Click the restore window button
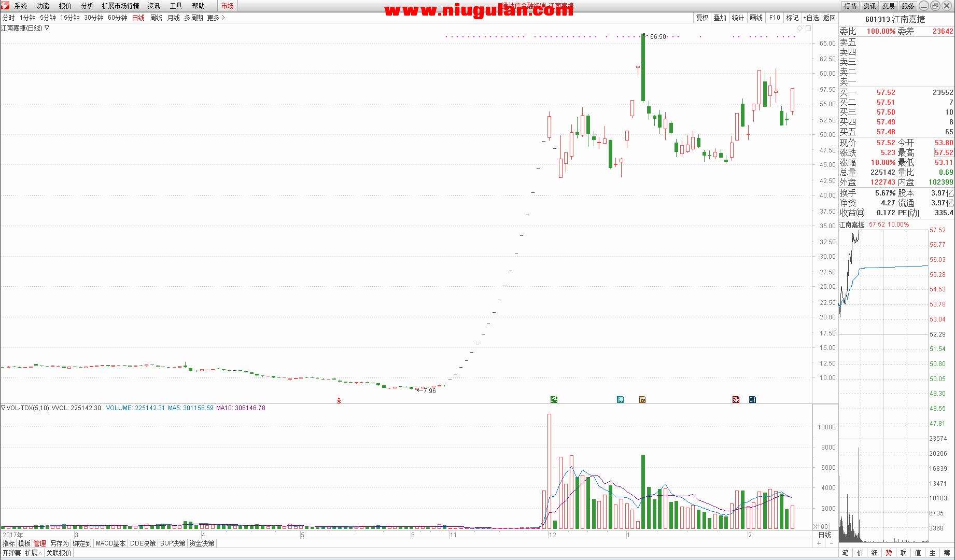 [935, 6]
